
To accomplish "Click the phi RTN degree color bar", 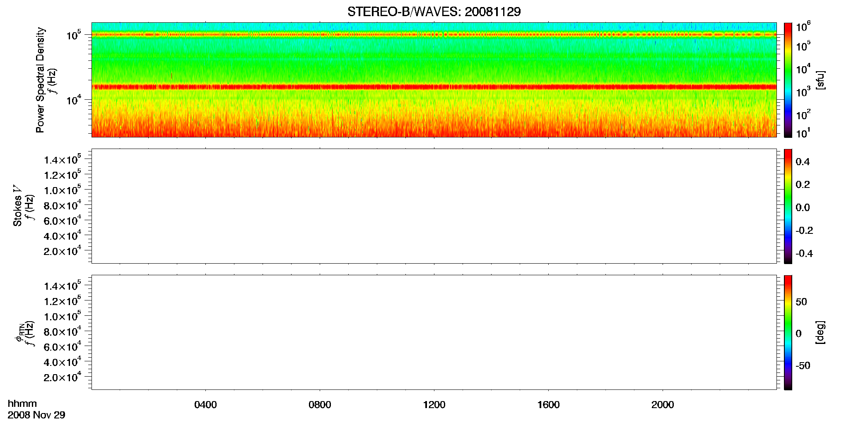I will click(x=788, y=332).
